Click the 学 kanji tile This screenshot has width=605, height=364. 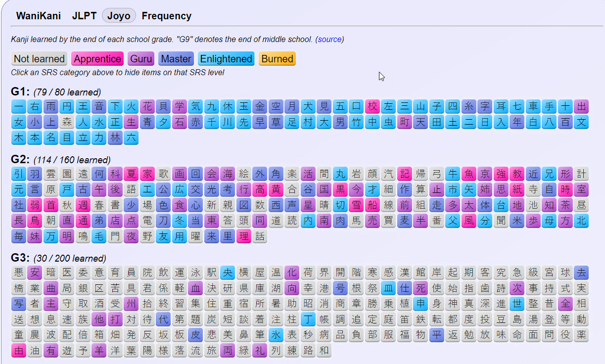pos(180,106)
